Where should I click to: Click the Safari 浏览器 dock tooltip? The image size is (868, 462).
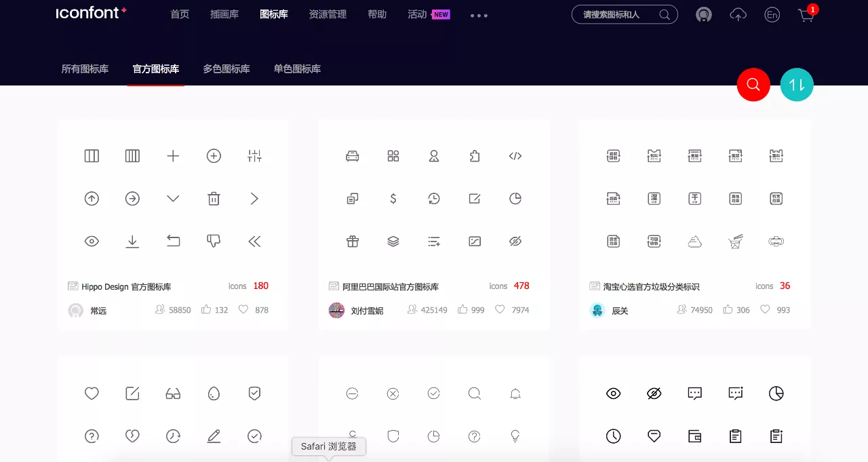[x=329, y=446]
